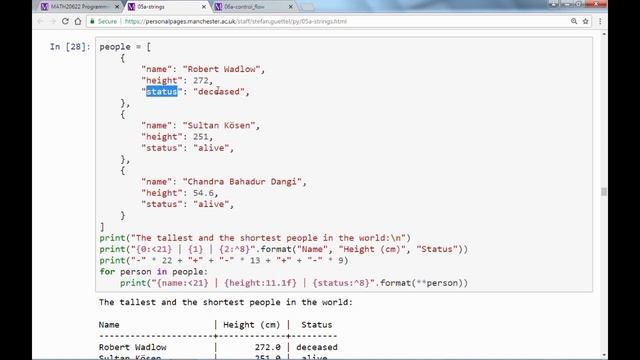Click the {height:11.1f} format specifier
The image size is (640, 360).
pos(260,283)
